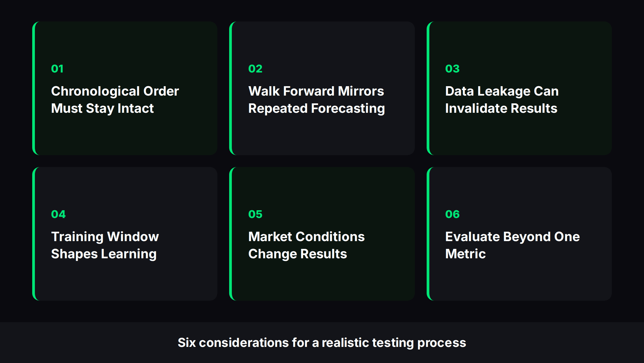Click the green left edge of card 06

tap(428, 234)
